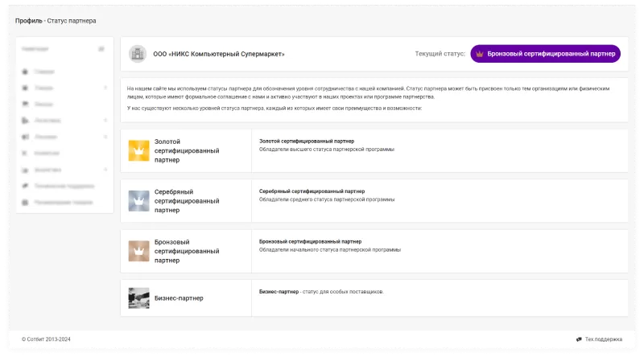Viewport: 644px width, 357px height.
Task: Click the chat icon next to Тех поддержка
Action: pyautogui.click(x=579, y=339)
